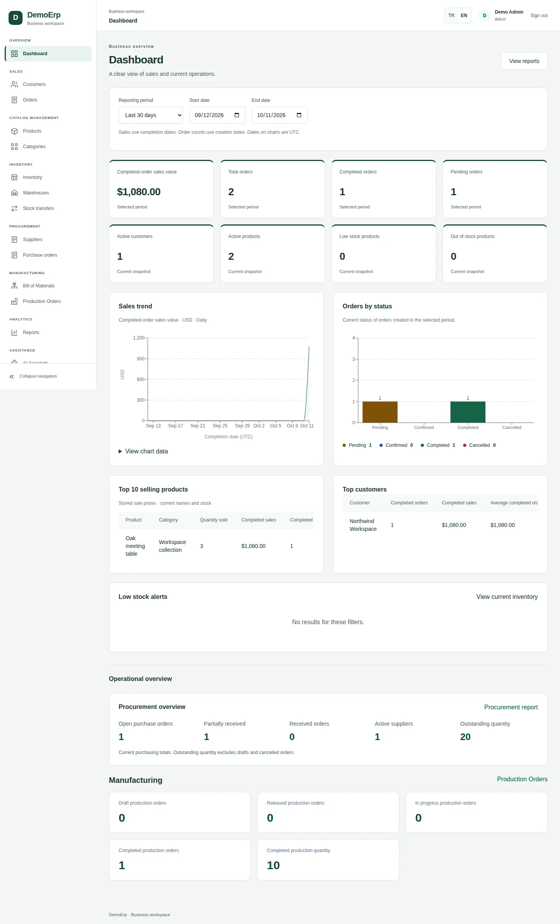Click the End date input field
Screen dimensions: 560x924
[x=280, y=115]
